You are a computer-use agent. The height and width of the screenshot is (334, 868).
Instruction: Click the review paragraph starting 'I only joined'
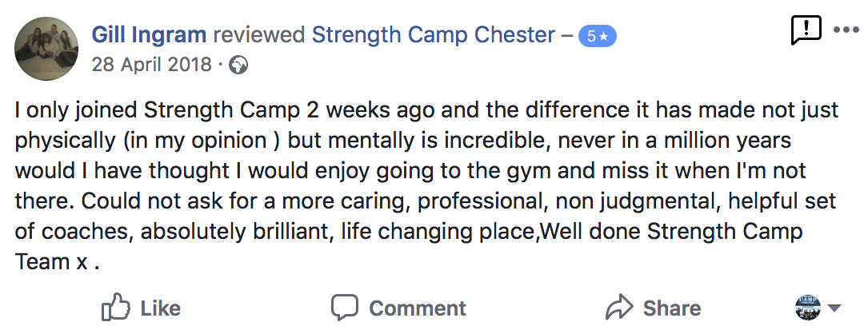(426, 186)
